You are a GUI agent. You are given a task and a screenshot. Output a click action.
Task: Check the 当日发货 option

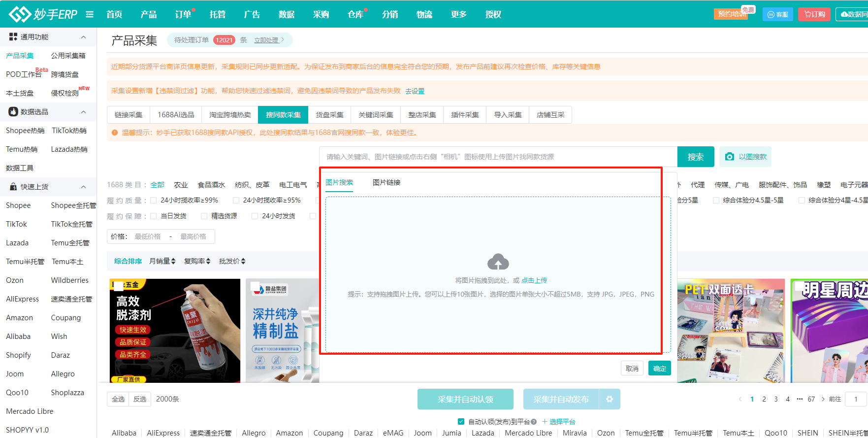click(x=154, y=216)
